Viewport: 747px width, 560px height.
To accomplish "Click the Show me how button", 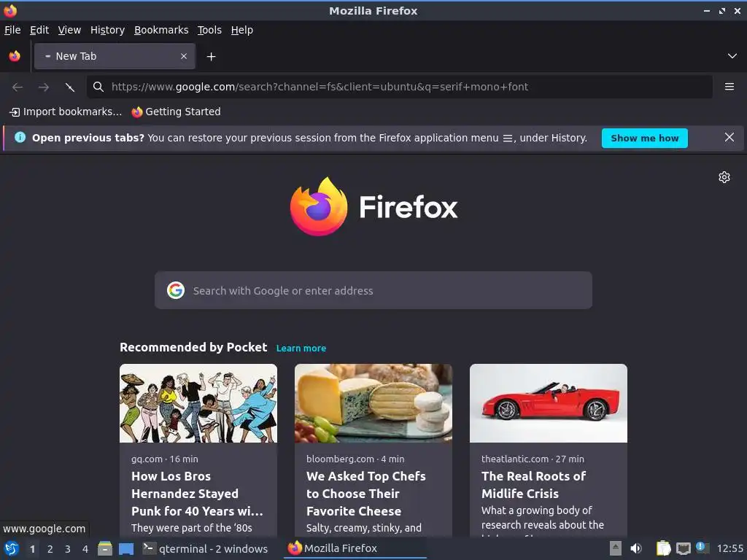I will (645, 138).
